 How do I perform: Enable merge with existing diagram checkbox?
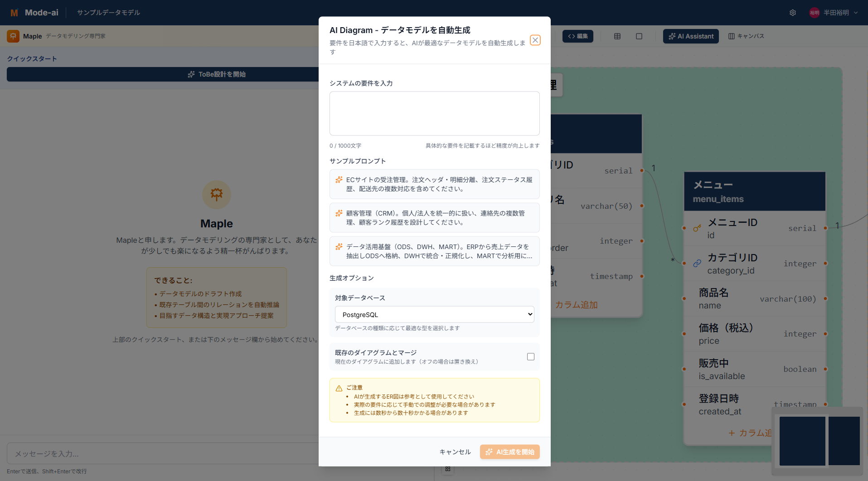530,357
